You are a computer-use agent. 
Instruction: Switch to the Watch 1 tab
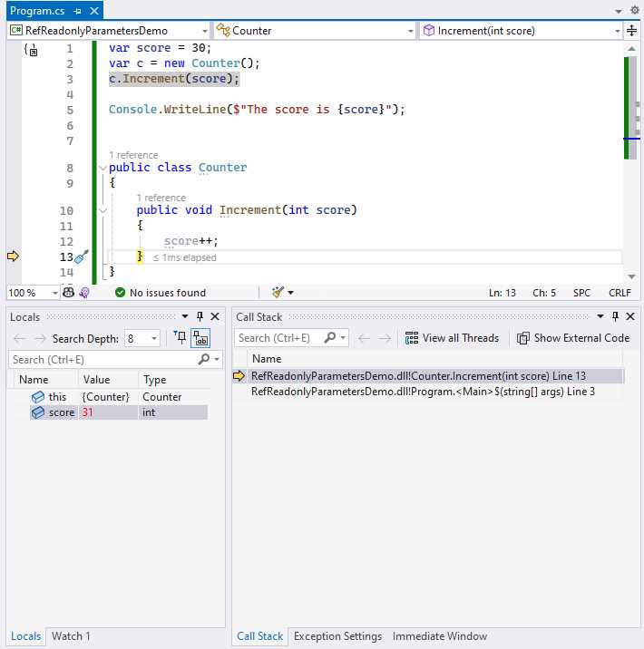click(x=71, y=636)
